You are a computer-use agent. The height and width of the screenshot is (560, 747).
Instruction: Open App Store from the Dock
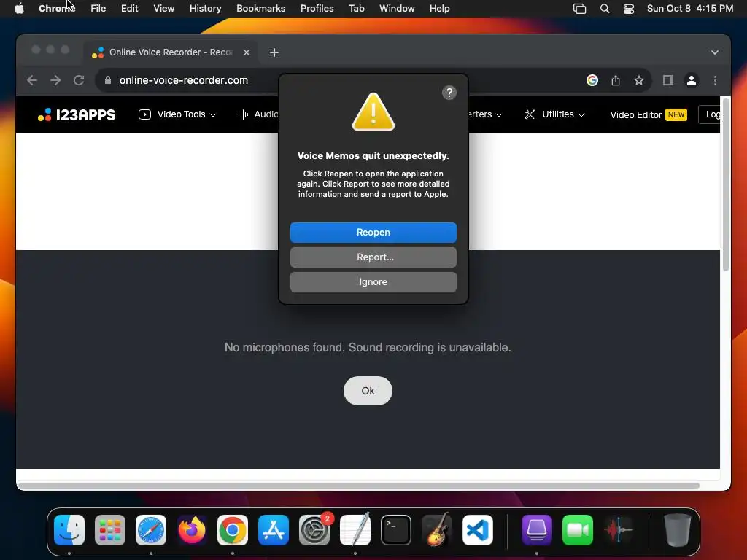(274, 530)
